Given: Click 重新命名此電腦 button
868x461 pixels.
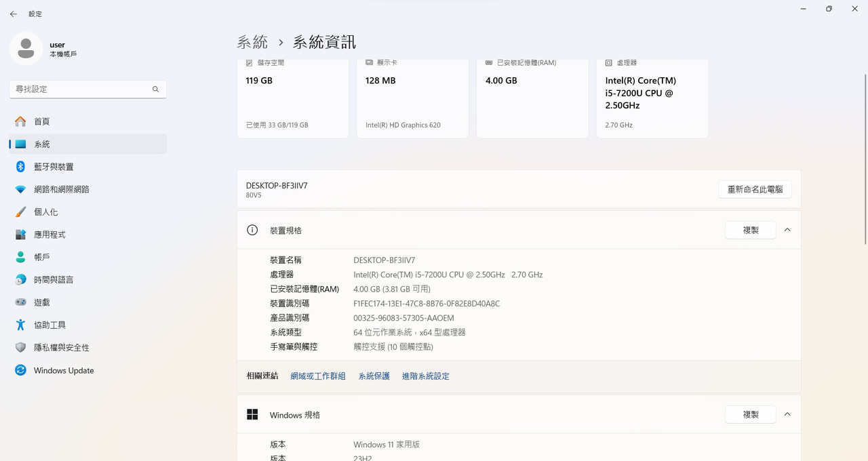Looking at the screenshot, I should point(755,189).
